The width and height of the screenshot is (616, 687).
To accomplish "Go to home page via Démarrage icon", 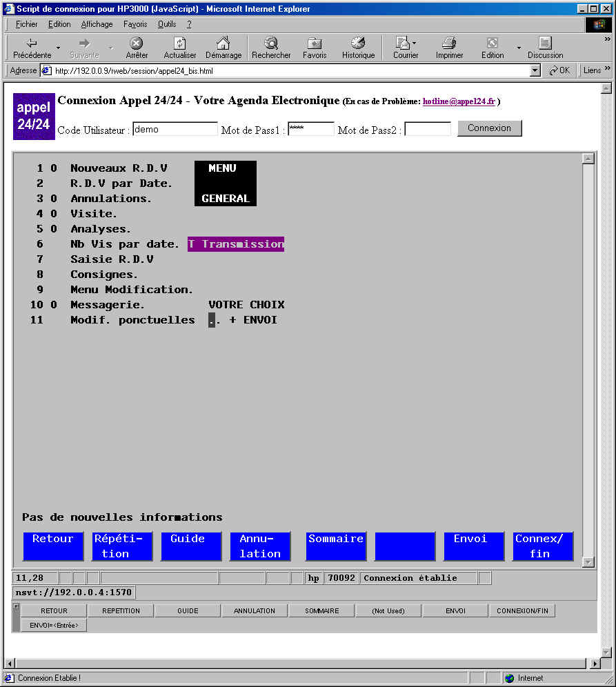I will pos(223,43).
